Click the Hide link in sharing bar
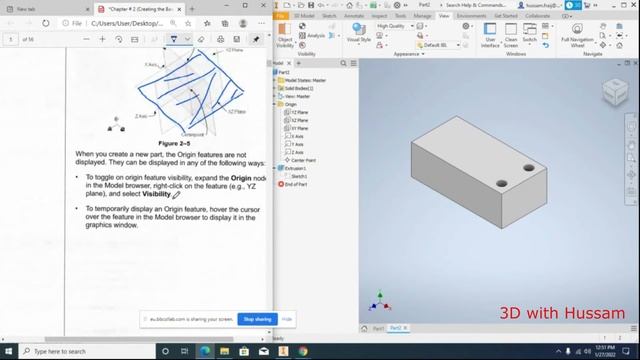Image resolution: width=640 pixels, height=360 pixels. tap(287, 319)
